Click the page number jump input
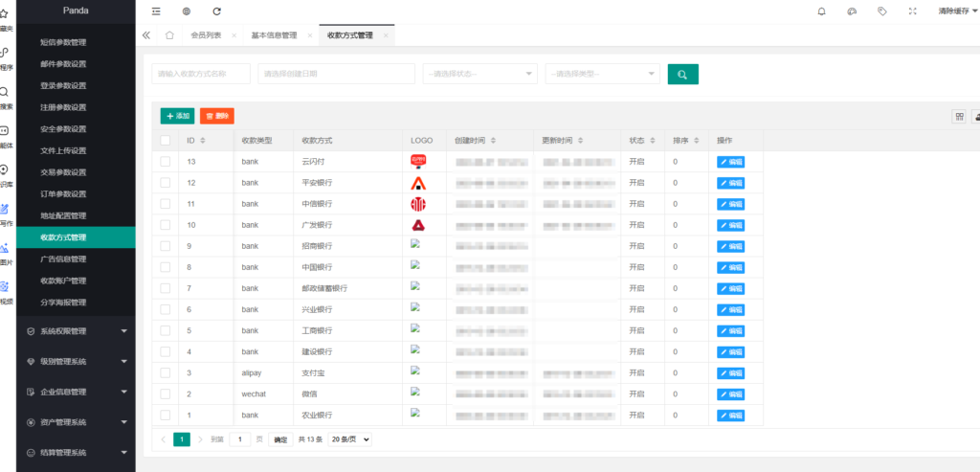The height and width of the screenshot is (472, 980). (240, 439)
